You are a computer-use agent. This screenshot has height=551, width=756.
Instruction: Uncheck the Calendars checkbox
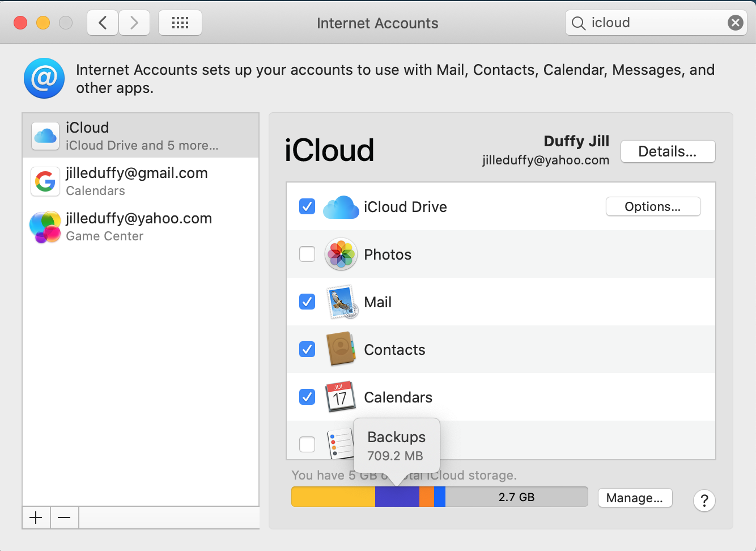(307, 397)
